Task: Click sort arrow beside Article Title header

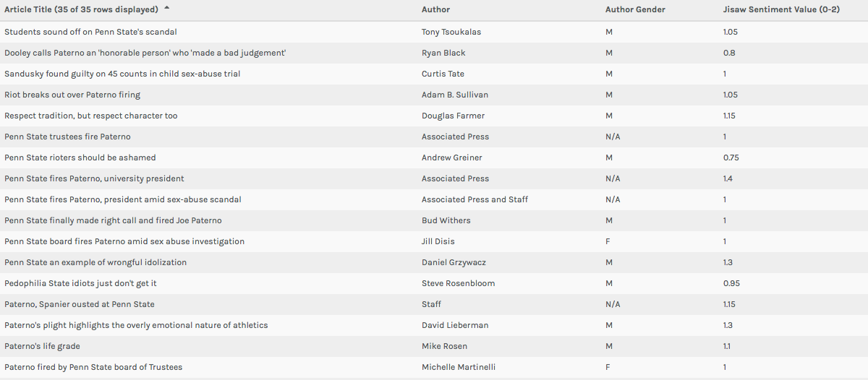Action: tap(168, 9)
